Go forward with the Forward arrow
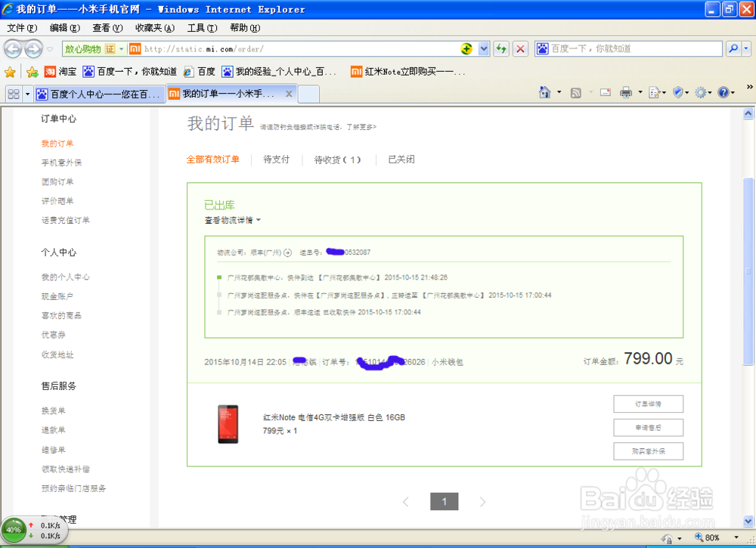Viewport: 756px width, 548px height. [33, 48]
